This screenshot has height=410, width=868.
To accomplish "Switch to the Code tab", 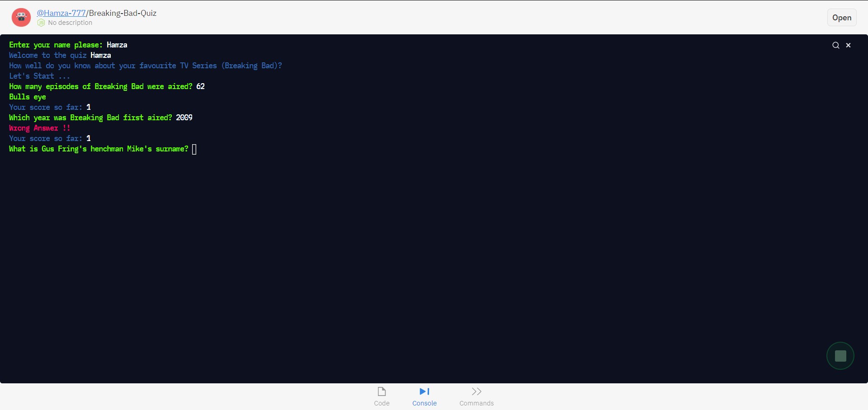I will [382, 396].
